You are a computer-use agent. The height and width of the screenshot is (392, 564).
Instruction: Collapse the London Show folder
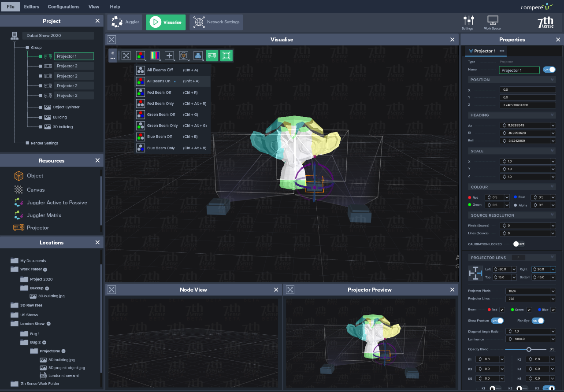click(x=48, y=324)
